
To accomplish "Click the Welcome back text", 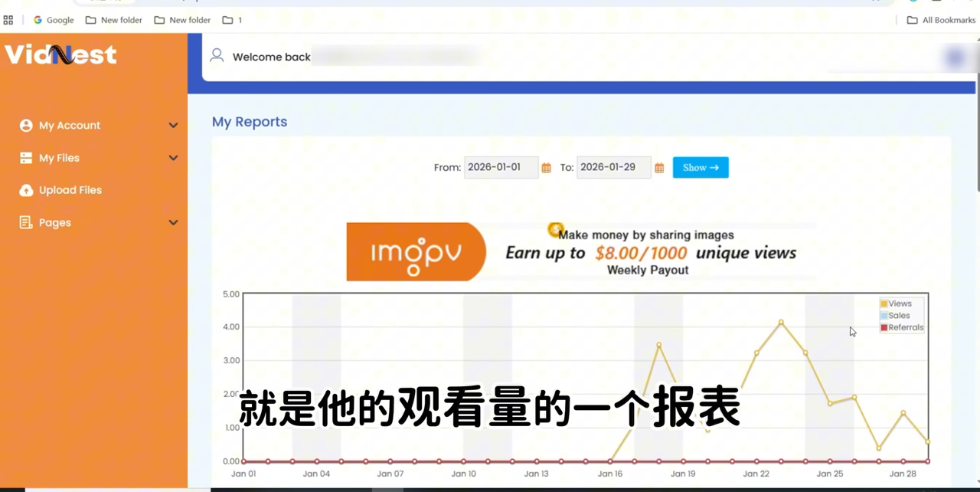I will point(272,57).
